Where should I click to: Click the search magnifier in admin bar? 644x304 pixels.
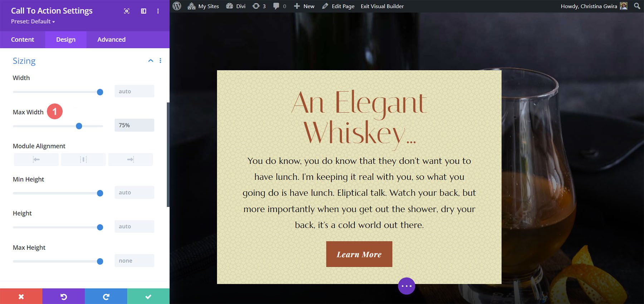637,6
